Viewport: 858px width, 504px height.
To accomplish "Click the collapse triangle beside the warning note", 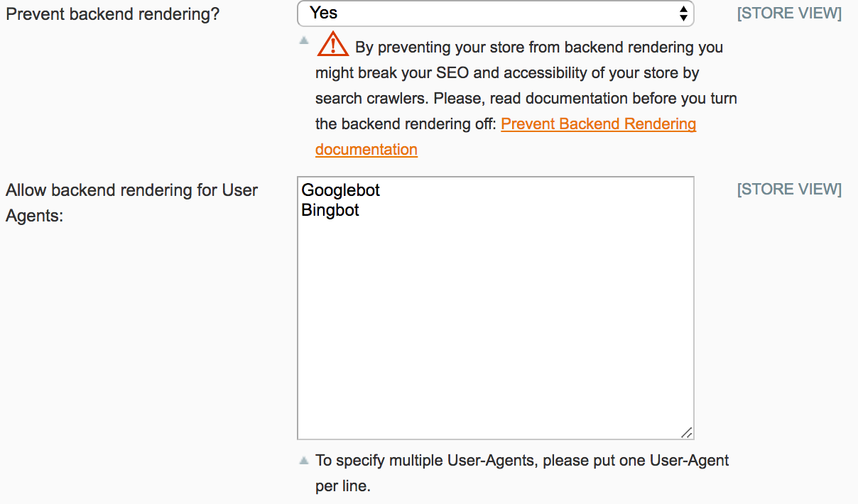I will tap(304, 41).
